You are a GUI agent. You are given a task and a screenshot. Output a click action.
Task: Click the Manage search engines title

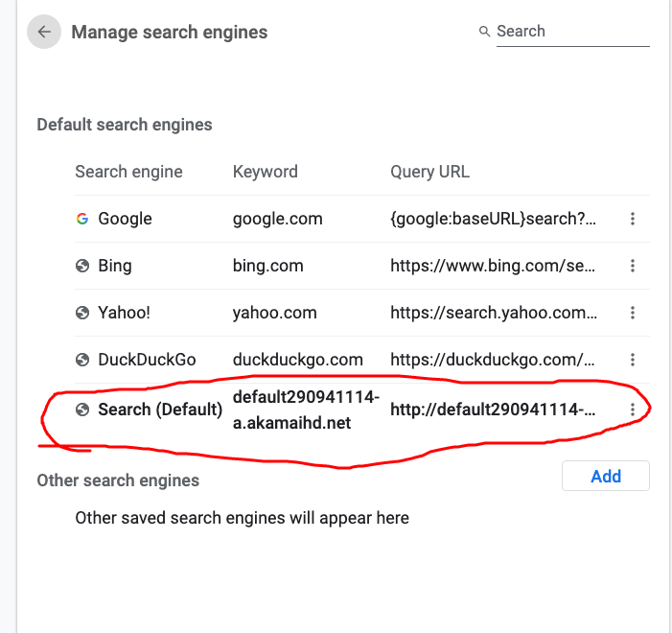[170, 33]
